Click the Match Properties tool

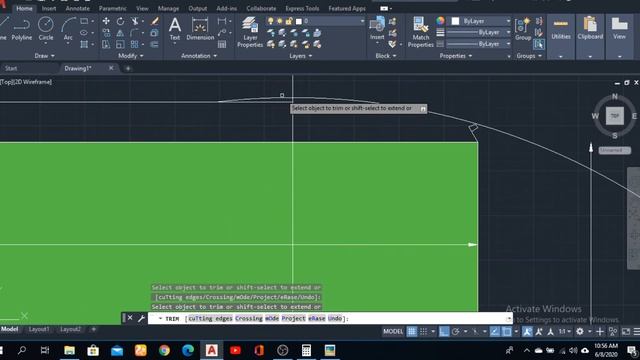point(420,32)
